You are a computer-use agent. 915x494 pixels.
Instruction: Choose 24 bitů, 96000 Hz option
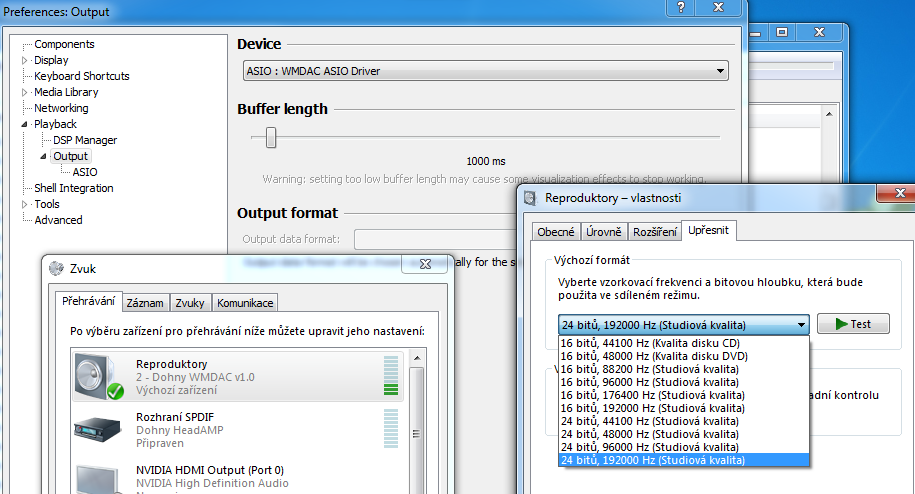pos(684,447)
